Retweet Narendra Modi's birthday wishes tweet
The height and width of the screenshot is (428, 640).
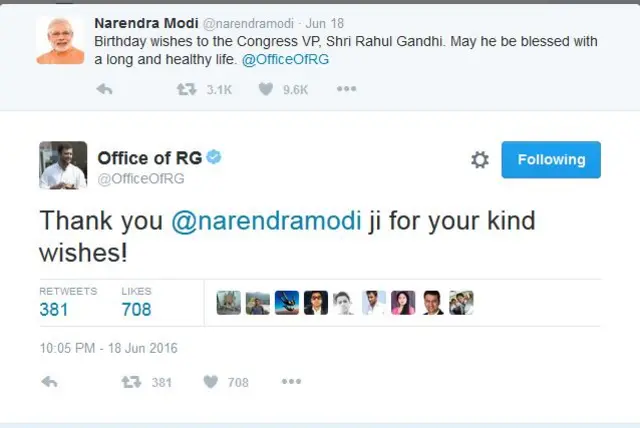tap(186, 89)
